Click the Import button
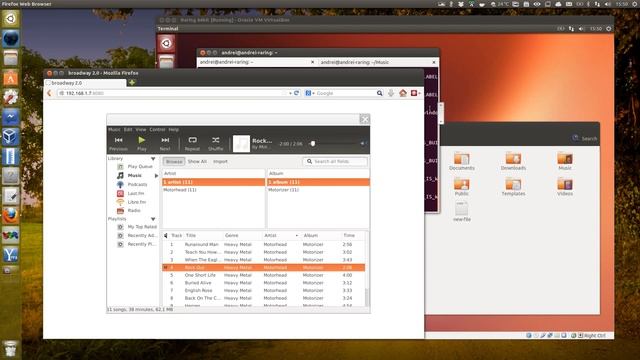 220,162
